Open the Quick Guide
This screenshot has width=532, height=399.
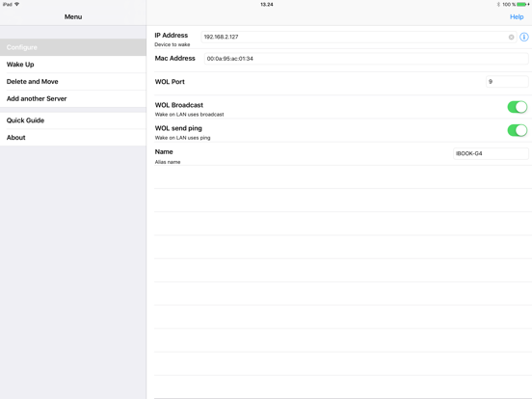73,120
